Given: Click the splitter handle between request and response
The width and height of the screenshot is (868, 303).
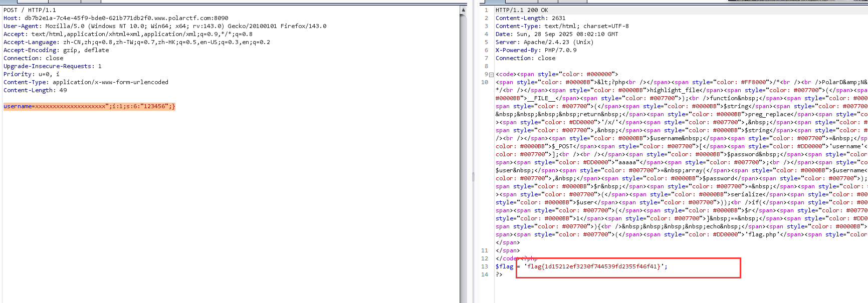Looking at the screenshot, I should 473,176.
